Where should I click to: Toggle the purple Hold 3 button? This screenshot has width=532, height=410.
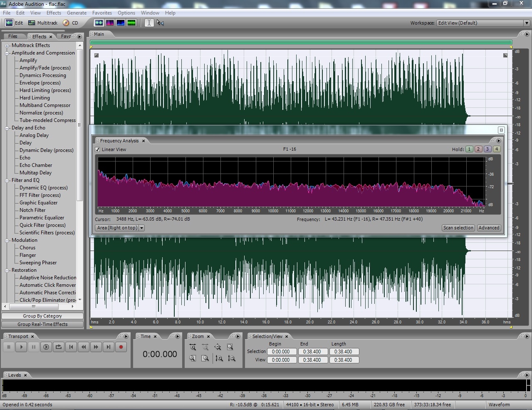point(487,149)
